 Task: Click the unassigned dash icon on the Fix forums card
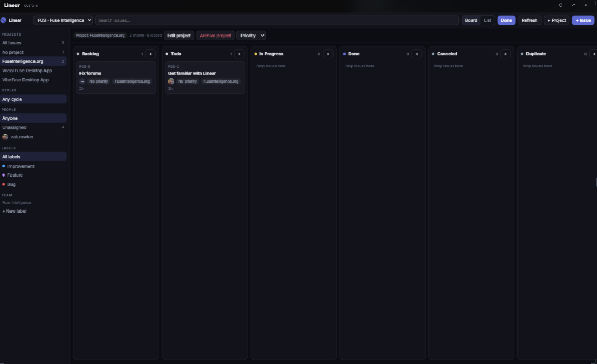(82, 81)
